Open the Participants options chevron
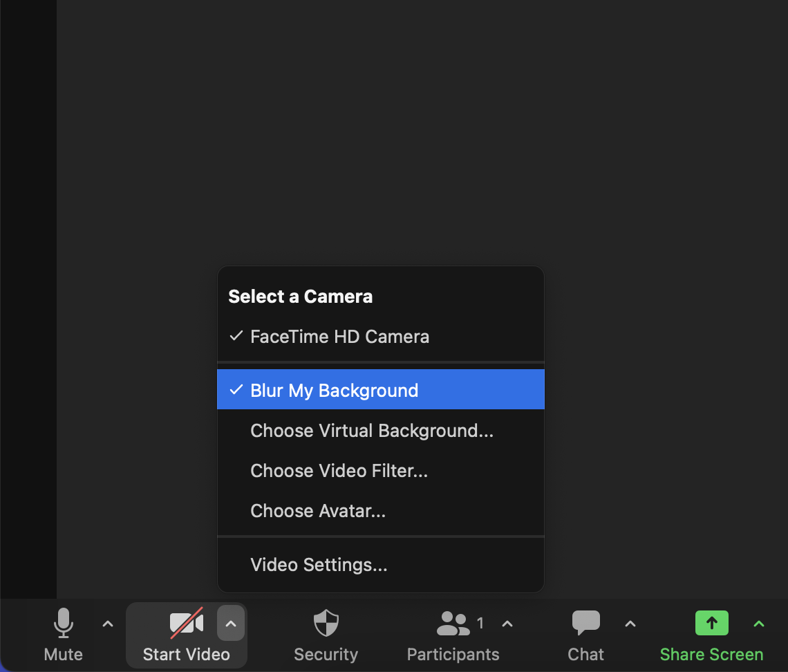 pyautogui.click(x=507, y=623)
